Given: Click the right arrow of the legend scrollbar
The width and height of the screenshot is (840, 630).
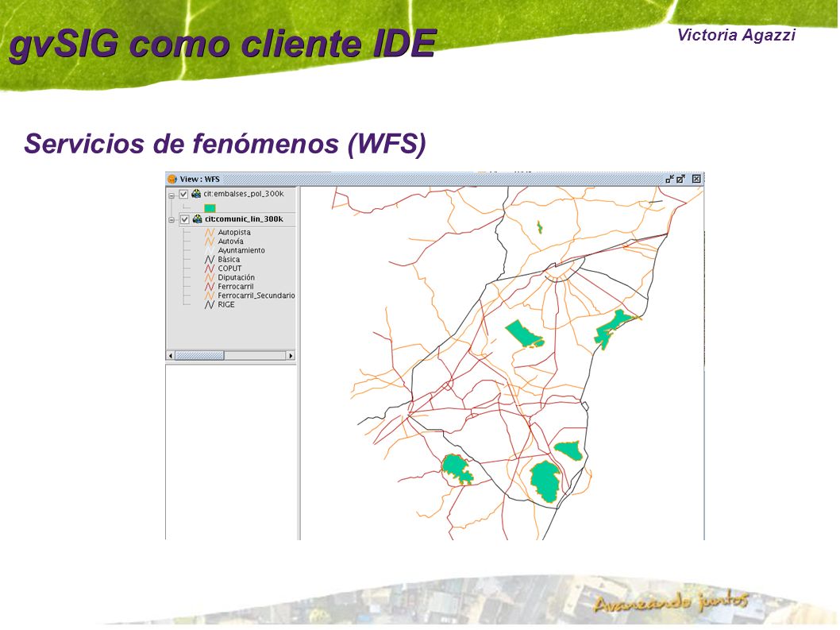Looking at the screenshot, I should pos(291,355).
